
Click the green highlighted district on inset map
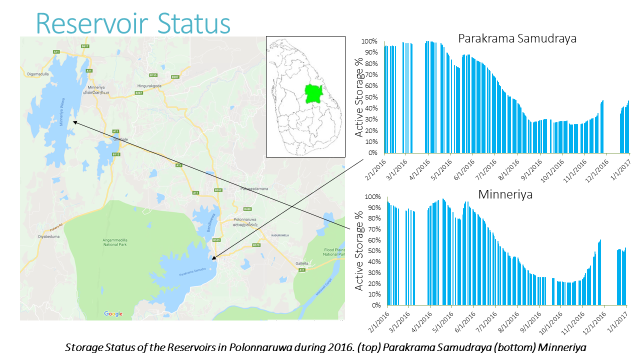click(x=314, y=94)
